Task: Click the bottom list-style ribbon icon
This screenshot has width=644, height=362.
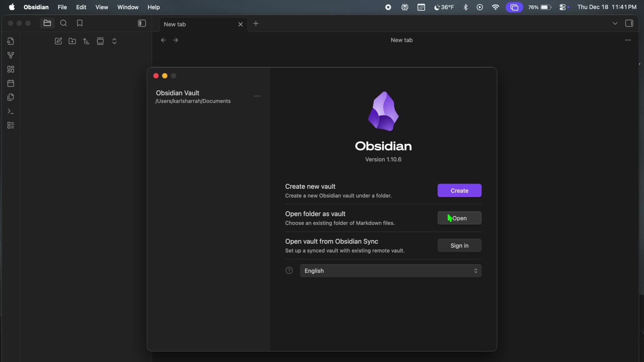Action: click(x=11, y=125)
